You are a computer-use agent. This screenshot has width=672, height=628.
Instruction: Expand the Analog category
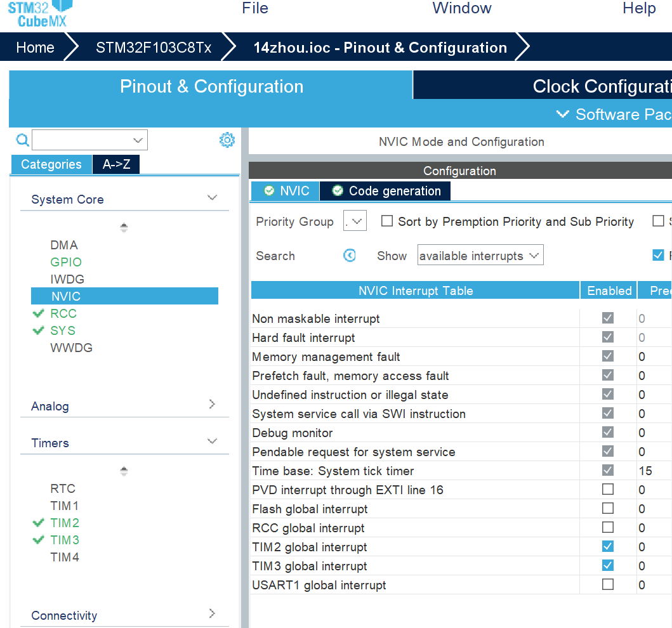click(x=212, y=404)
